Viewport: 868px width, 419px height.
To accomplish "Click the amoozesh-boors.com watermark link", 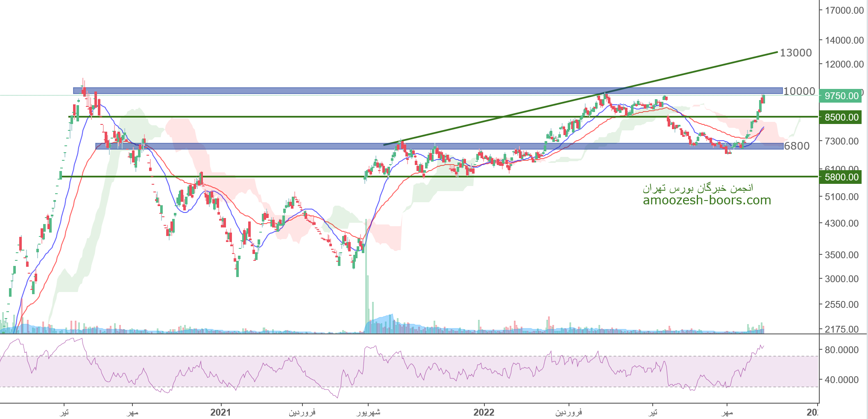I will (707, 201).
